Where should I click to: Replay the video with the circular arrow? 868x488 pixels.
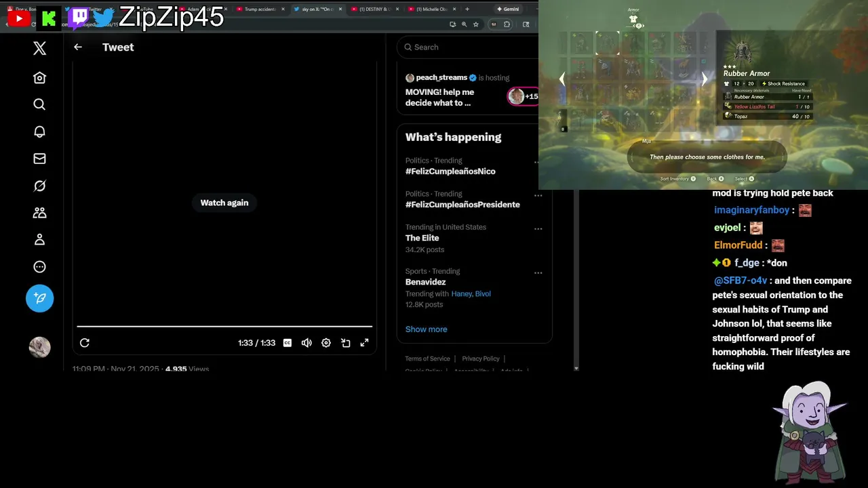tap(85, 343)
